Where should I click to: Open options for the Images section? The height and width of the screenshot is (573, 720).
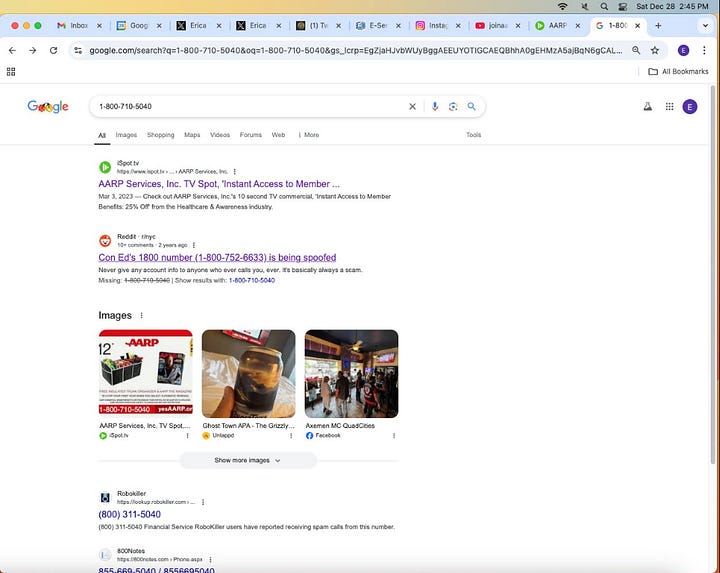141,315
